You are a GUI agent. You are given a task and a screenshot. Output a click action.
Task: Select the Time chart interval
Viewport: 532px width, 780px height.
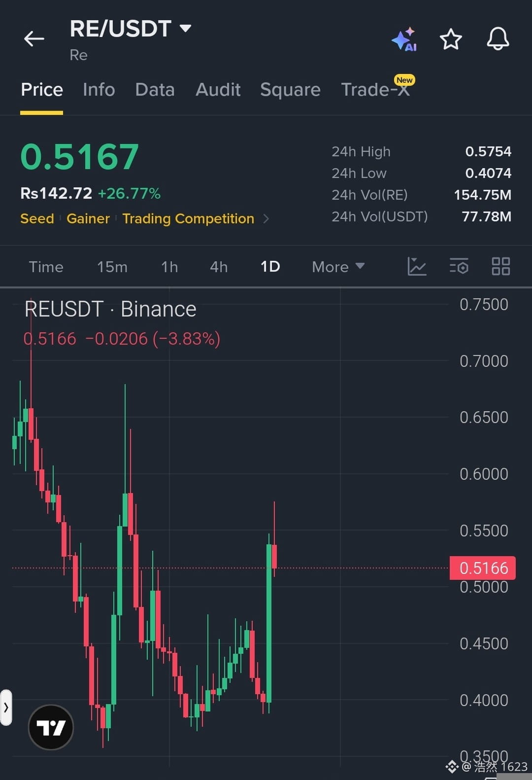pos(46,267)
